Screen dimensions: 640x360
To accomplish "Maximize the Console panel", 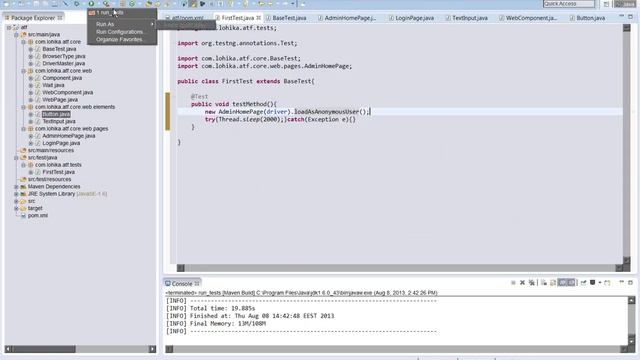I will pyautogui.click(x=631, y=282).
